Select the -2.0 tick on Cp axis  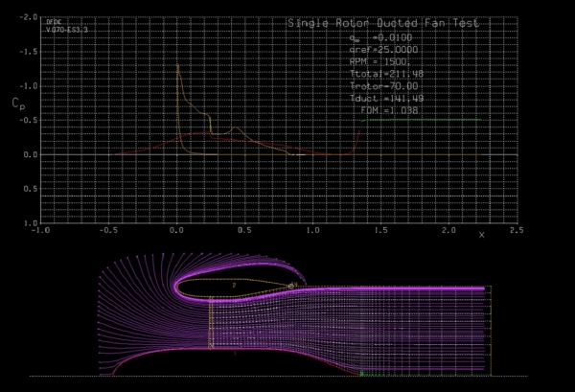pos(28,17)
